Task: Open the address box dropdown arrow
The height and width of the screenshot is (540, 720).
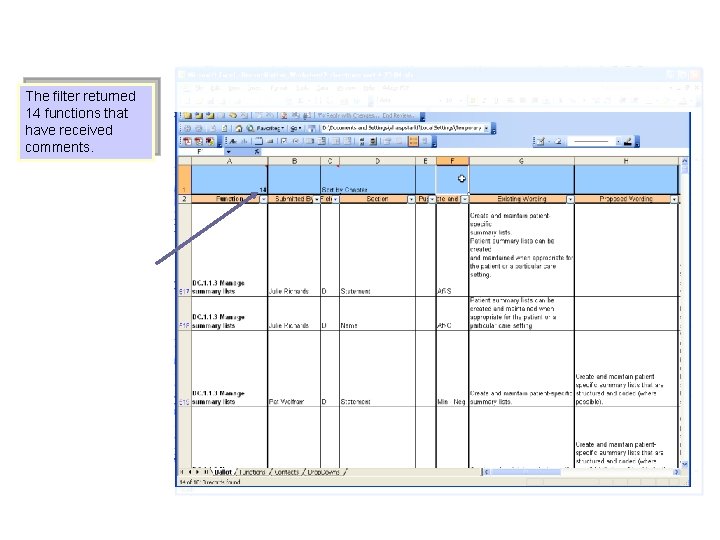Action: click(x=486, y=128)
